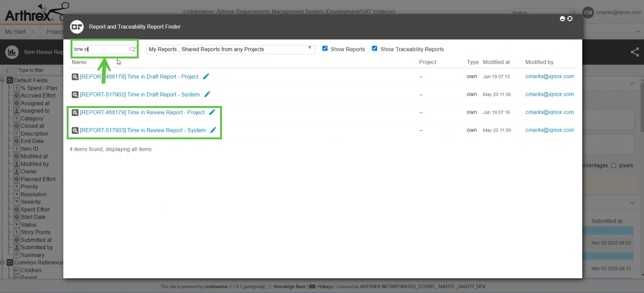Click pencil edit icon for Time in Draft Report - Project

coord(206,76)
